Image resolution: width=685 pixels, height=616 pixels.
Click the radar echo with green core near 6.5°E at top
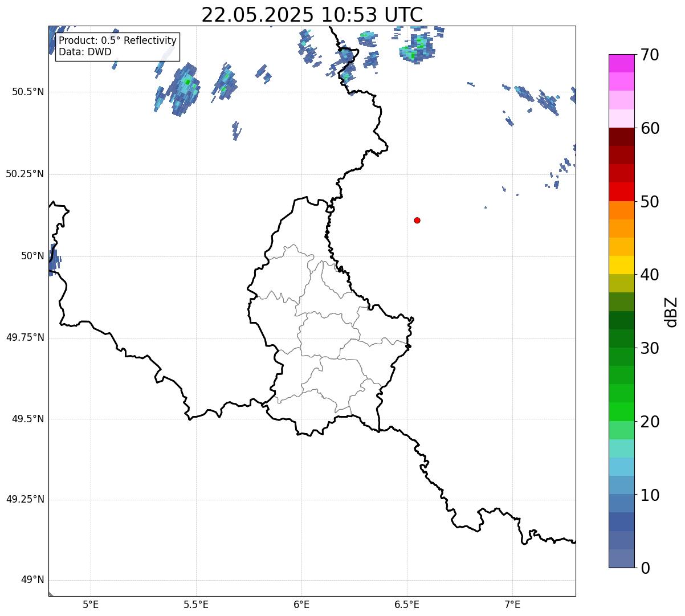417,48
